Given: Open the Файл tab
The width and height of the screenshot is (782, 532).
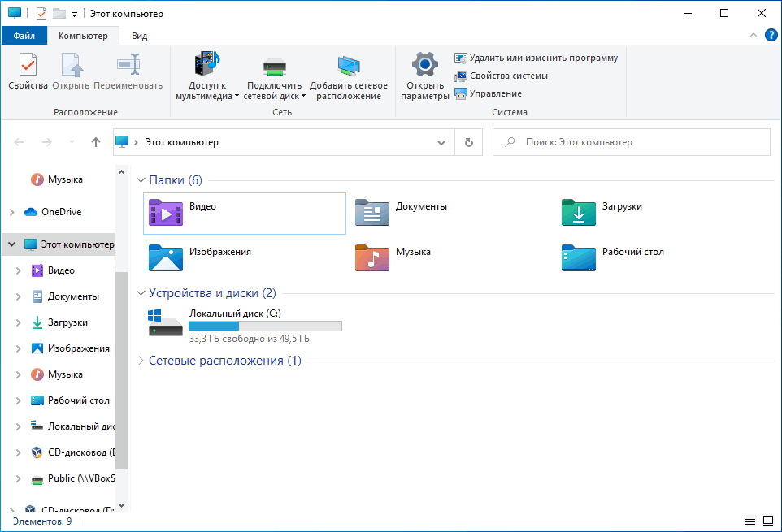Looking at the screenshot, I should tap(24, 36).
